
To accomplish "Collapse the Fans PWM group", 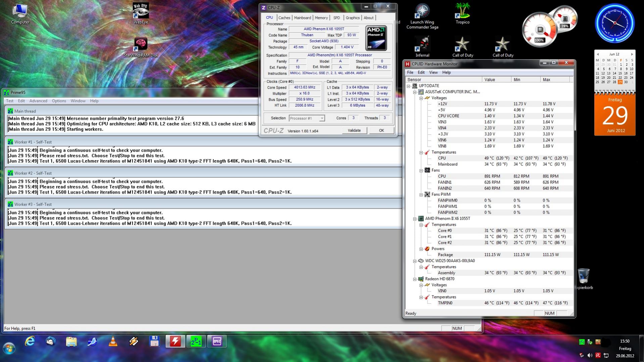I will click(x=421, y=195).
